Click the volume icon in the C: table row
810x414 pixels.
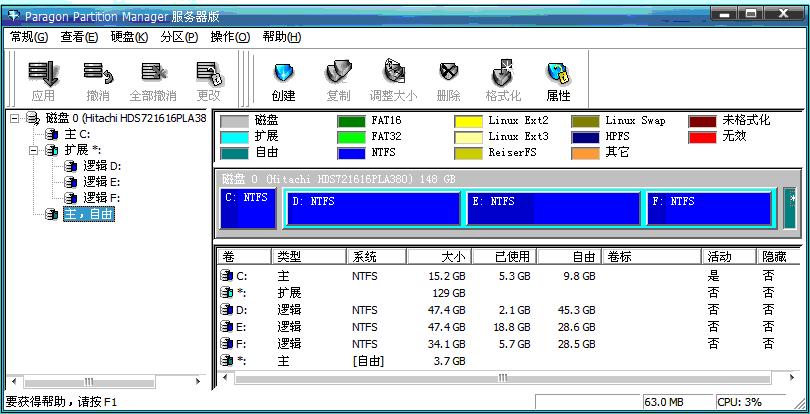pyautogui.click(x=226, y=277)
